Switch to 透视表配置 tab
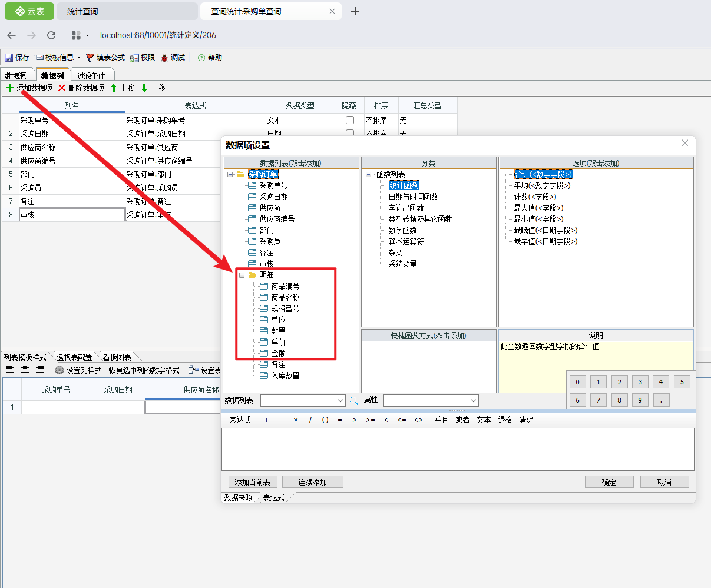Image resolution: width=711 pixels, height=588 pixels. 74,357
